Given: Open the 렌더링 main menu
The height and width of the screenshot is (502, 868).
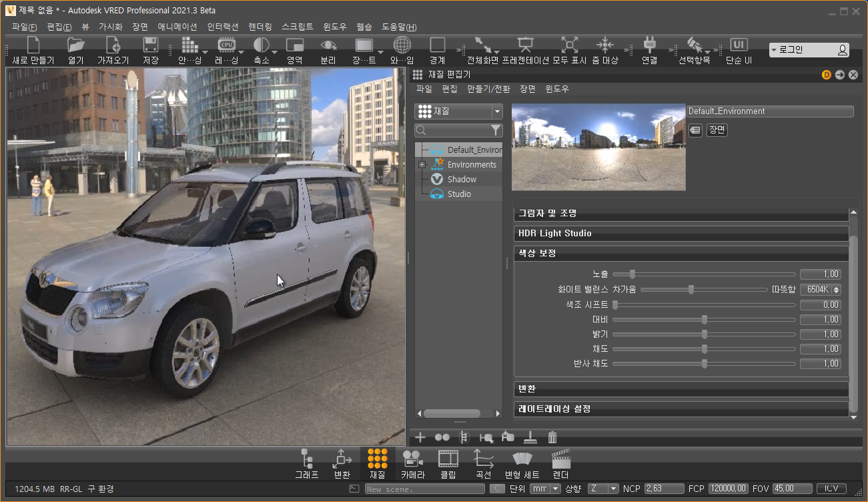Looking at the screenshot, I should click(260, 27).
